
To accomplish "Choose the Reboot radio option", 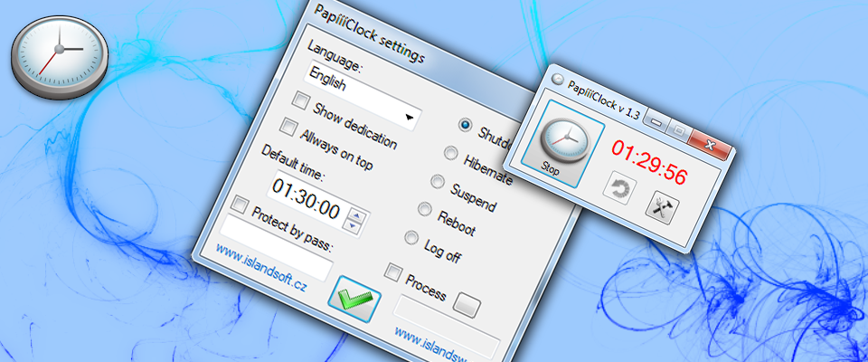I will click(425, 208).
